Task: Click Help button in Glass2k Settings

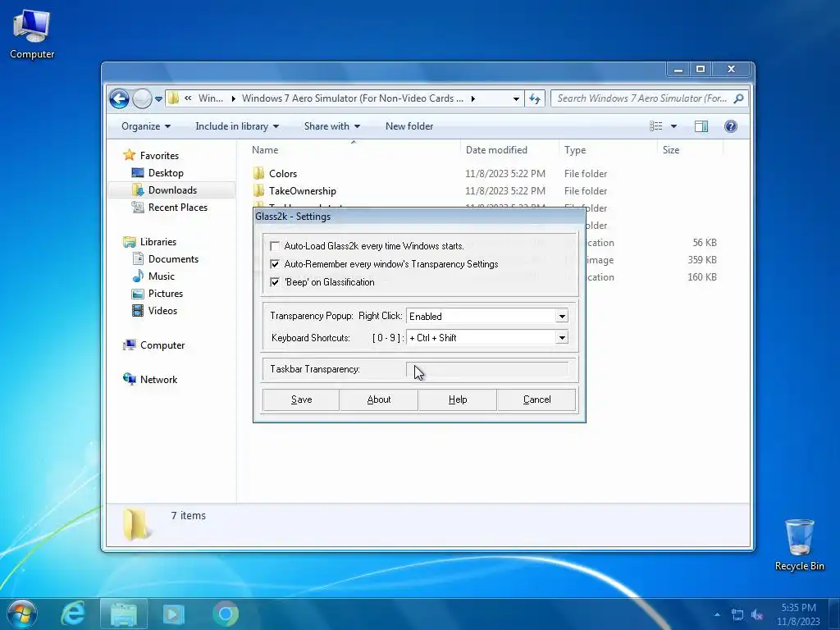Action: coord(458,399)
